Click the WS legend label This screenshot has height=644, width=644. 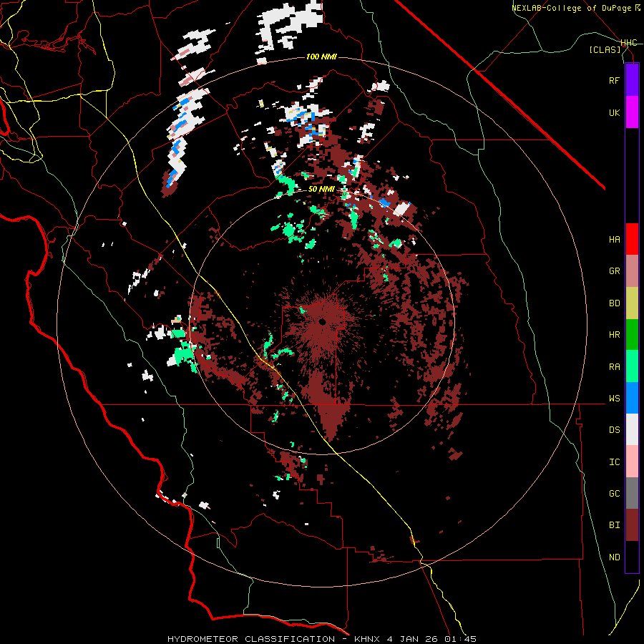pyautogui.click(x=614, y=398)
